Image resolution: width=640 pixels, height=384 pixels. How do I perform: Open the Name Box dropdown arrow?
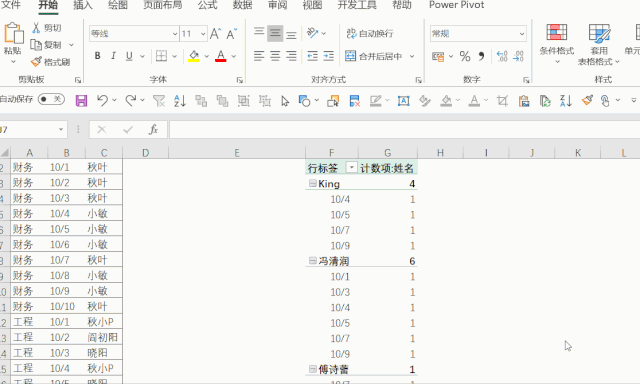pyautogui.click(x=61, y=130)
